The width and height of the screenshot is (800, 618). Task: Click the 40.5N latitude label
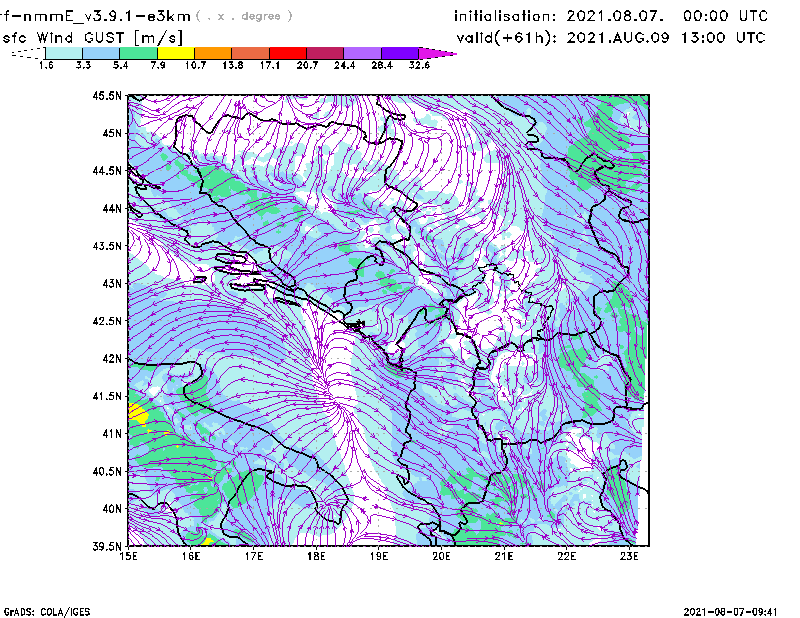coord(108,471)
